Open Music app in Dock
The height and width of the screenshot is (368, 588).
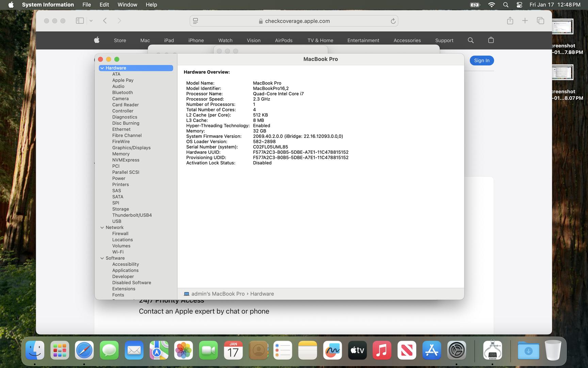click(382, 350)
